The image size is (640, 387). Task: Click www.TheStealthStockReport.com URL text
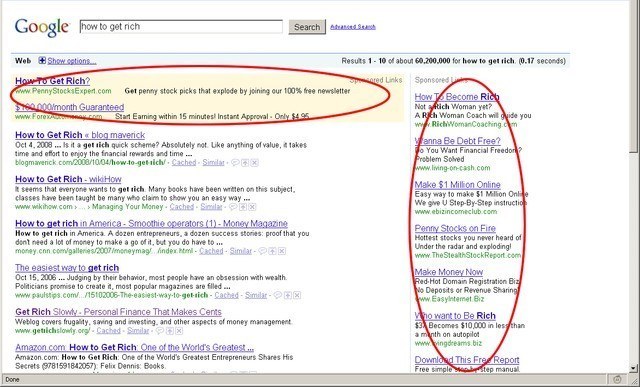click(x=468, y=255)
